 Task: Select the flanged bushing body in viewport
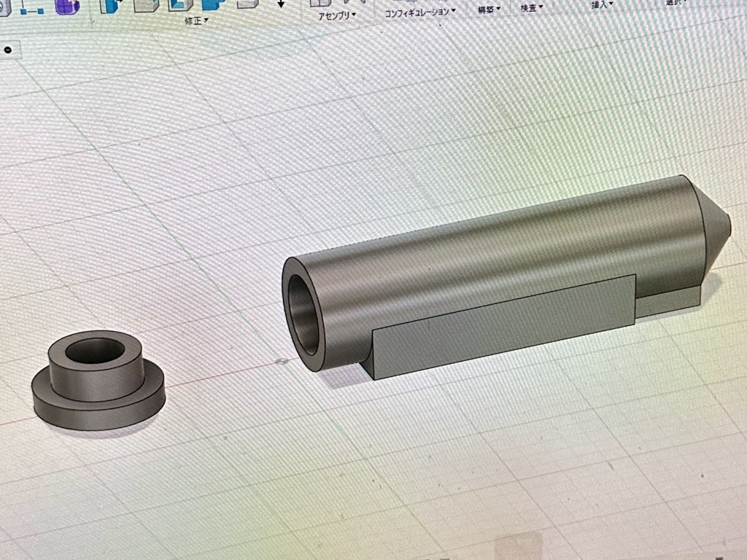(98, 380)
